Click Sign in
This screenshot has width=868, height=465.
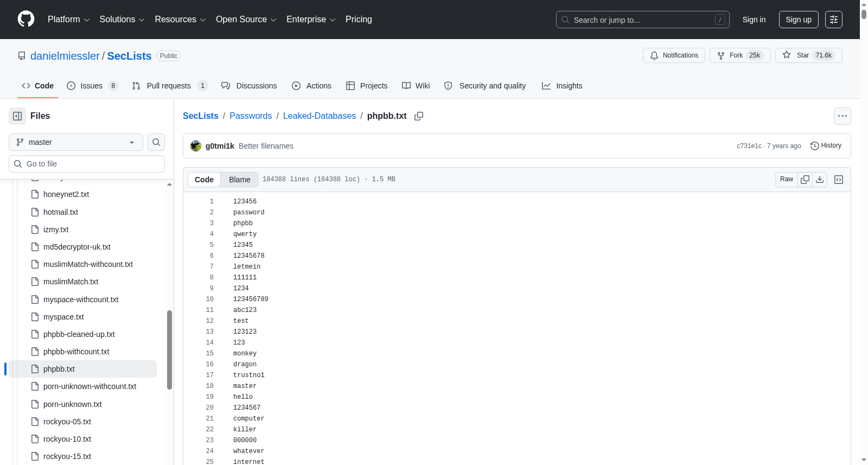pyautogui.click(x=754, y=20)
